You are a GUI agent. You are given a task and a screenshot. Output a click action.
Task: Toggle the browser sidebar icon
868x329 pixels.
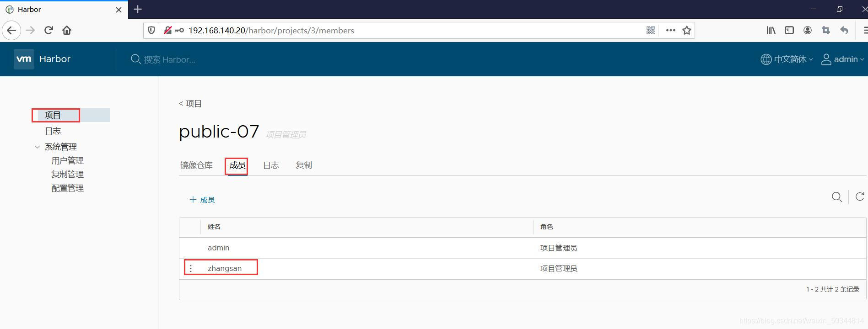pyautogui.click(x=789, y=31)
